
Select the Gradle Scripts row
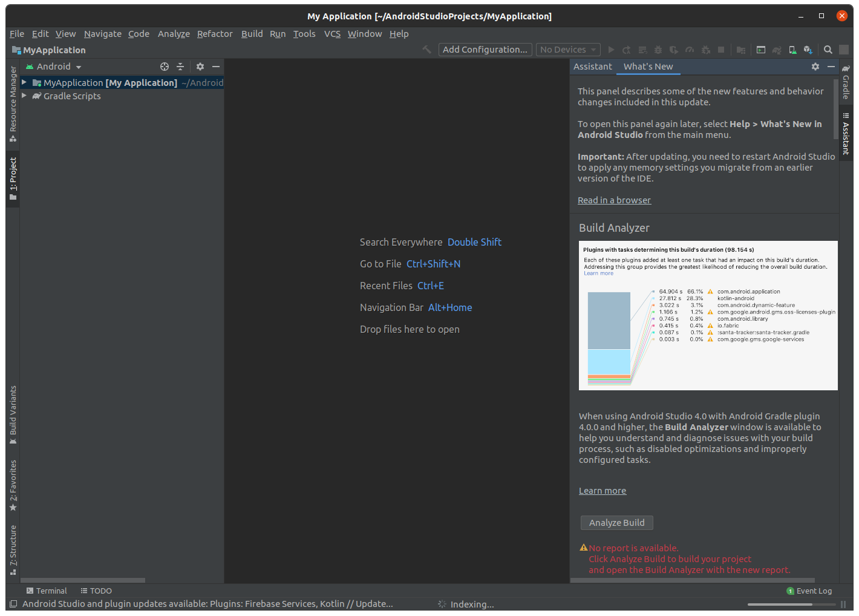tap(122, 96)
